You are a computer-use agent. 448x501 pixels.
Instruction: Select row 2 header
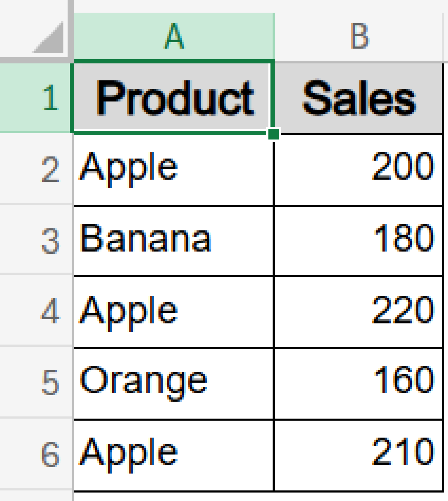[x=36, y=169]
